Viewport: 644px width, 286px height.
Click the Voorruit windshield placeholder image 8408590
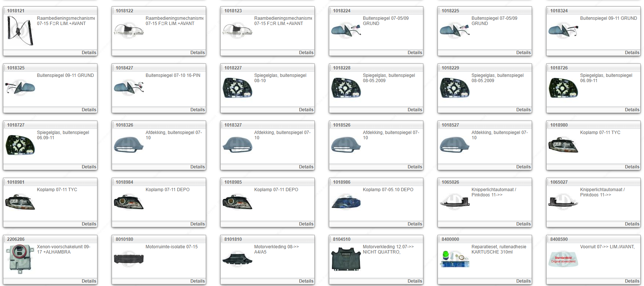point(563,259)
